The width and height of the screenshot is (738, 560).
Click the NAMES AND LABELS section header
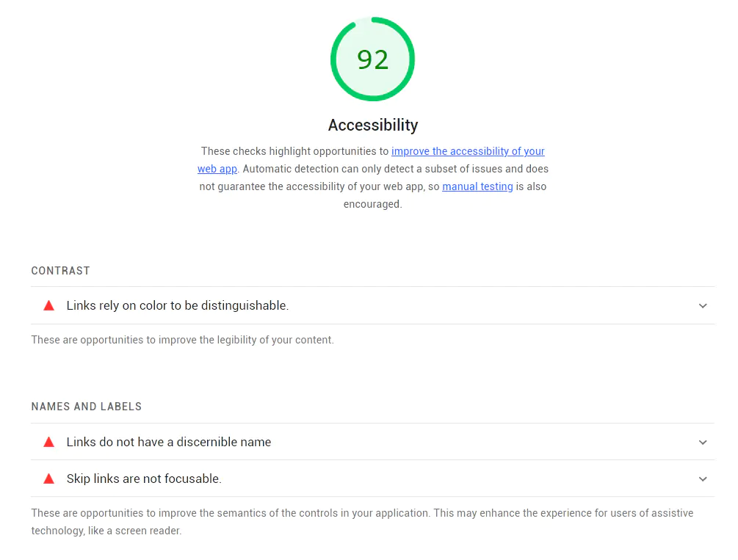click(86, 407)
